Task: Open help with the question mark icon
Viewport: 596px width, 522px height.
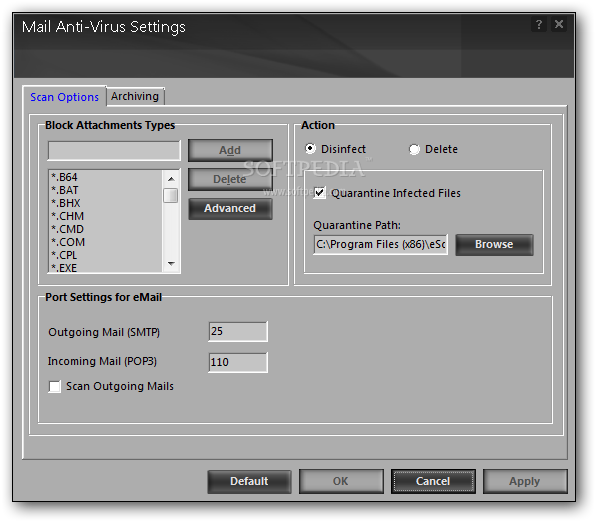Action: click(x=539, y=25)
